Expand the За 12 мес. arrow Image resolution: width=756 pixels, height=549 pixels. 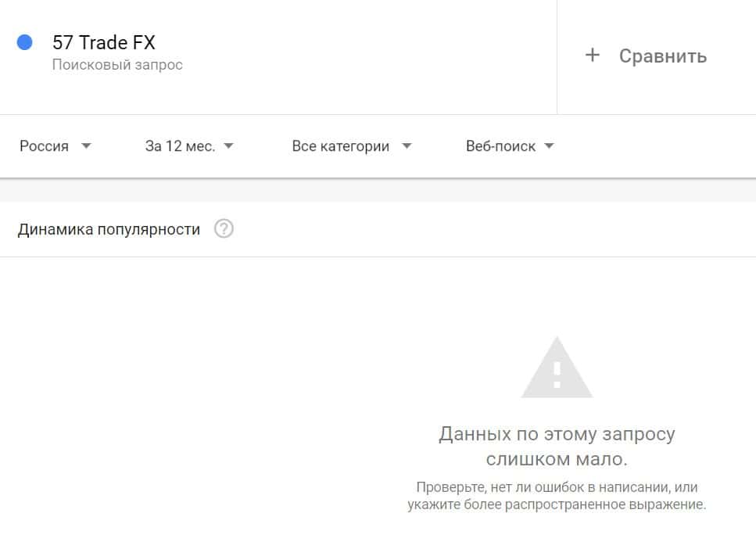coord(228,145)
